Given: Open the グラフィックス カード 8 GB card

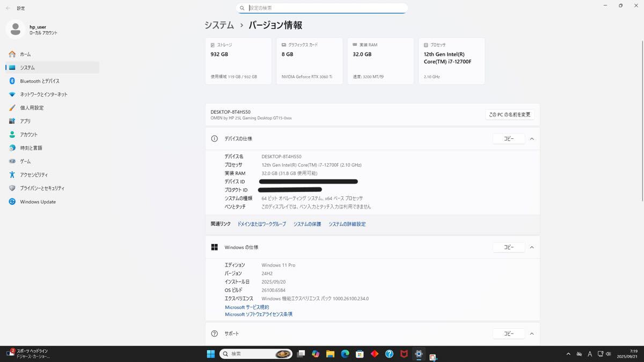Looking at the screenshot, I should tap(310, 61).
